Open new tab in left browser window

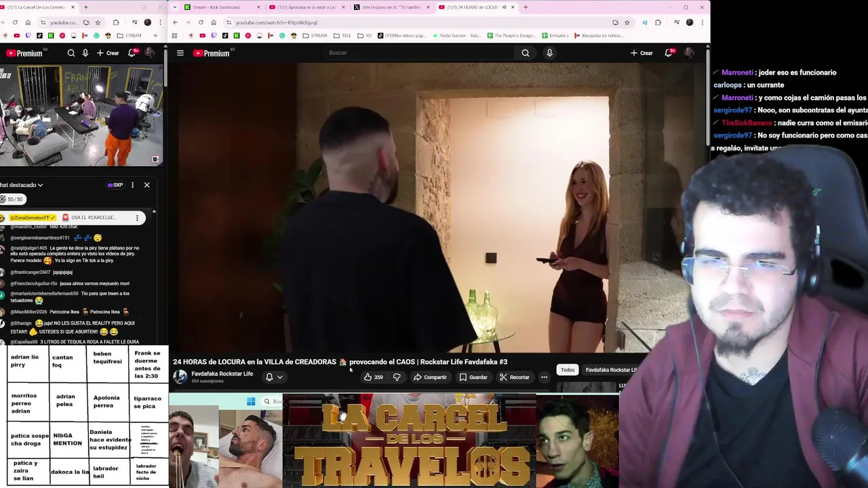[x=85, y=7]
